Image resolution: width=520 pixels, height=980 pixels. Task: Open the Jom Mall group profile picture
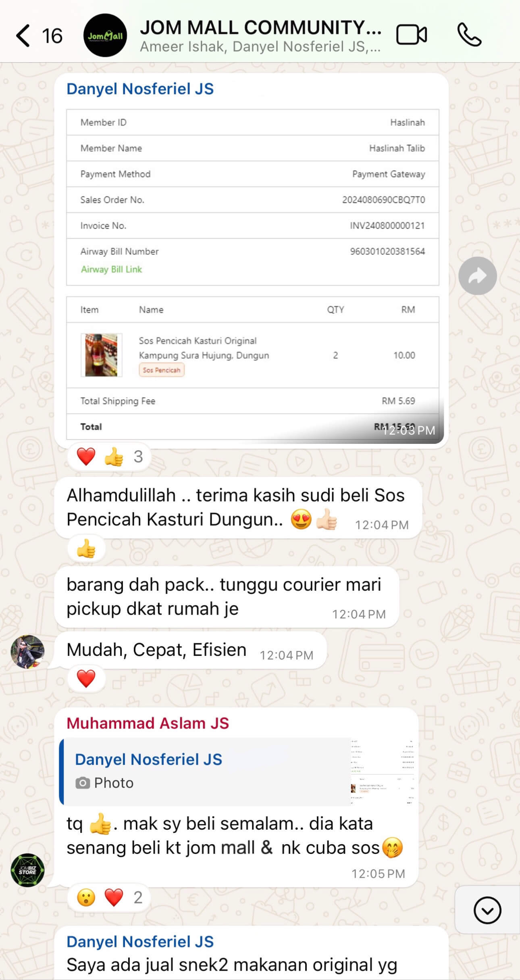coord(105,35)
